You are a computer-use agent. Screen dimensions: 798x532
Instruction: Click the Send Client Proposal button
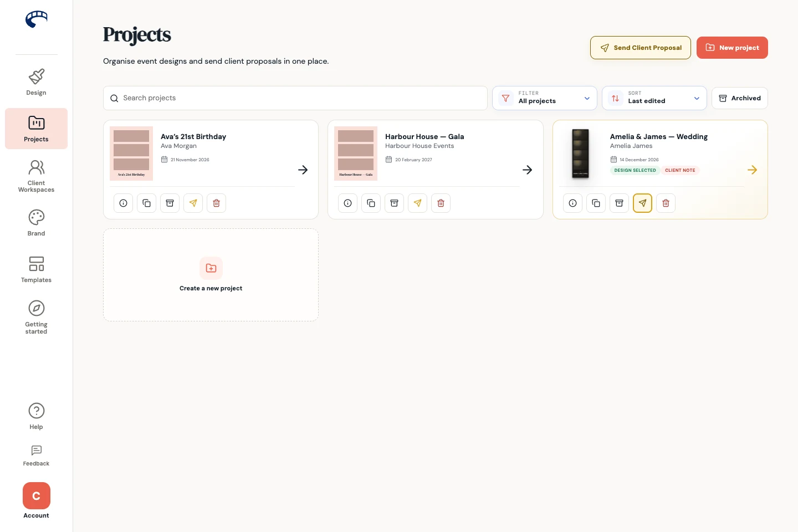click(641, 48)
